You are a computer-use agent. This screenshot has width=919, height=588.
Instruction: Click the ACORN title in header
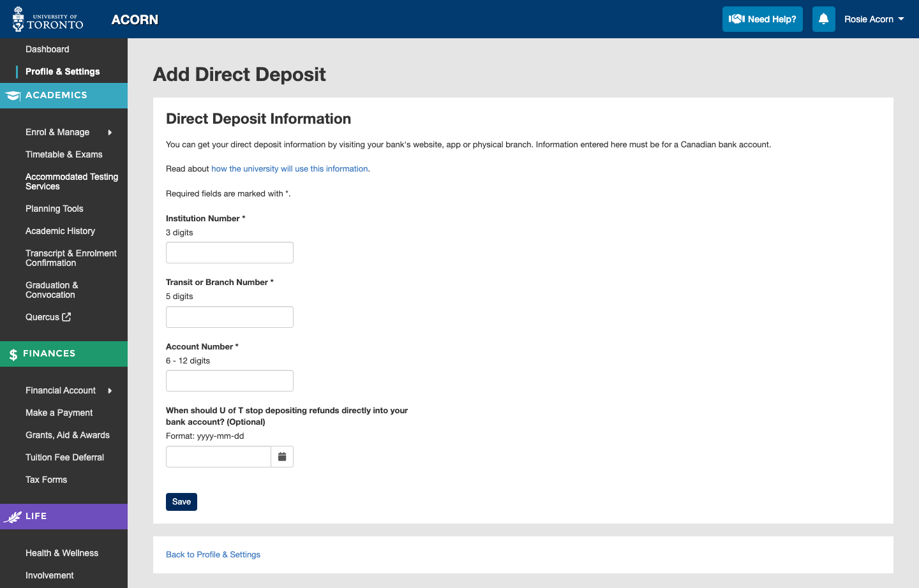tap(135, 20)
